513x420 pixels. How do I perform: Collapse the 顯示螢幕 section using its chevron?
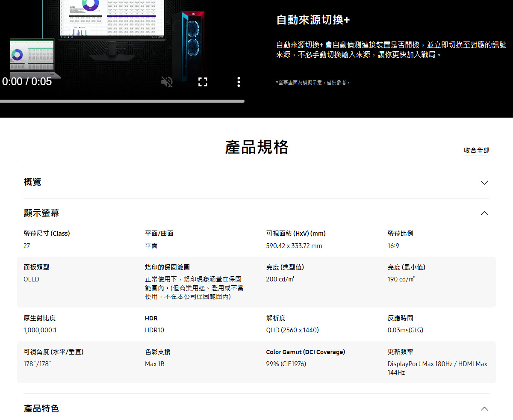[x=484, y=213]
